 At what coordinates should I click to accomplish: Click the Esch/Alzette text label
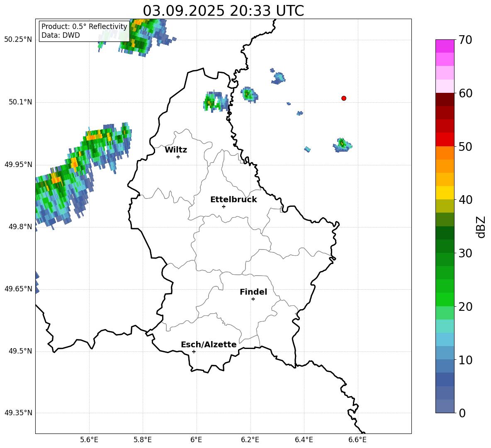[209, 345]
